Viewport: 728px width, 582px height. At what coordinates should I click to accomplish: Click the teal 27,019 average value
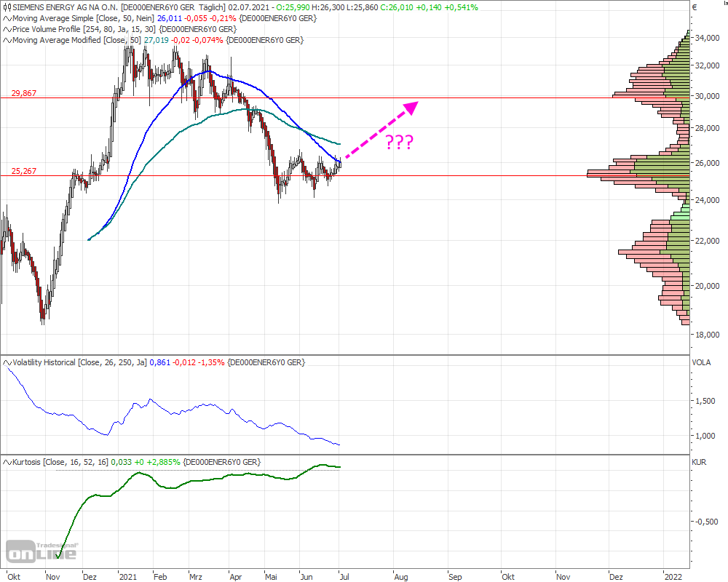pyautogui.click(x=157, y=41)
